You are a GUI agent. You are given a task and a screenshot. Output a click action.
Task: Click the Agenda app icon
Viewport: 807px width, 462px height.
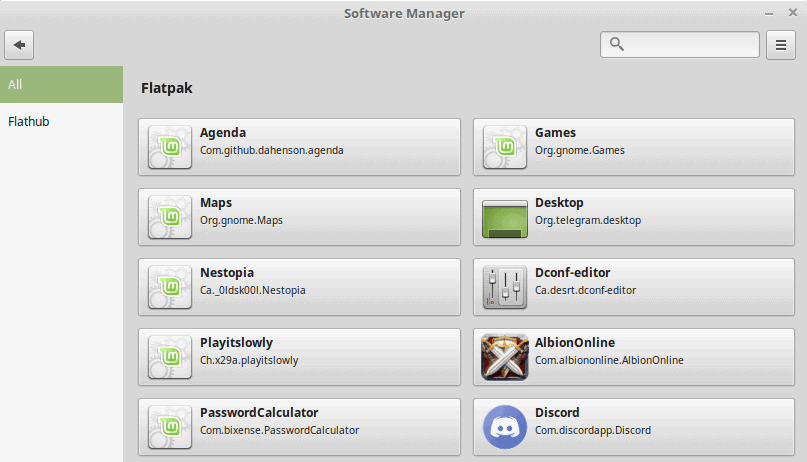pos(169,147)
